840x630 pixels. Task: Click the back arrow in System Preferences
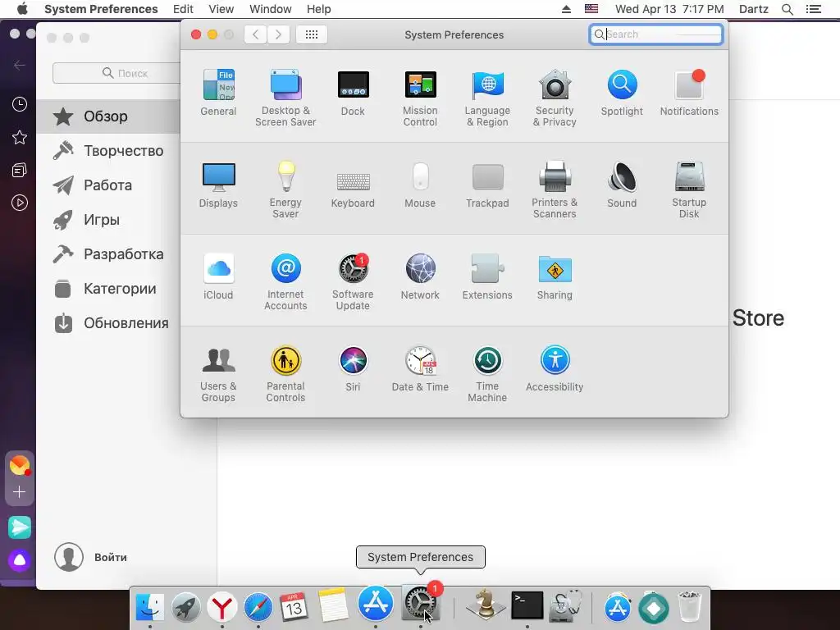pos(256,34)
